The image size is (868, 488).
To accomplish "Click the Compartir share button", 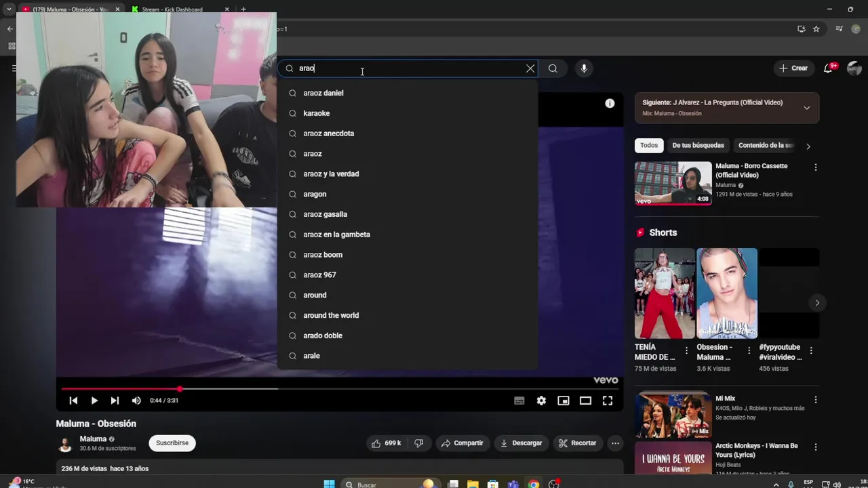I will (x=462, y=443).
